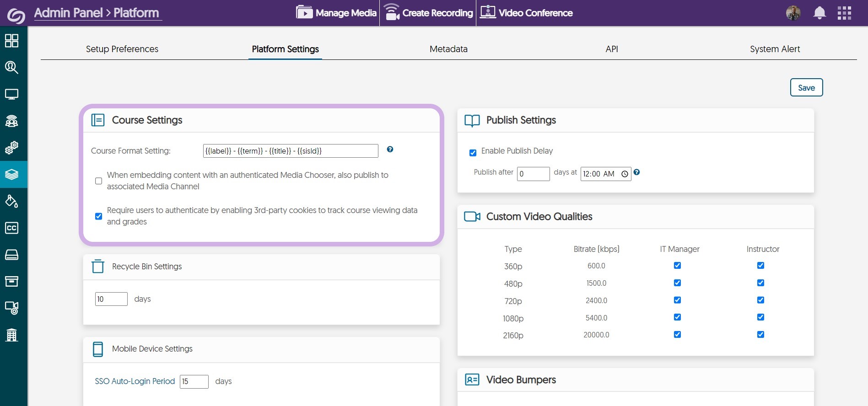Switch to the Metadata tab
This screenshot has width=868, height=406.
click(x=448, y=49)
